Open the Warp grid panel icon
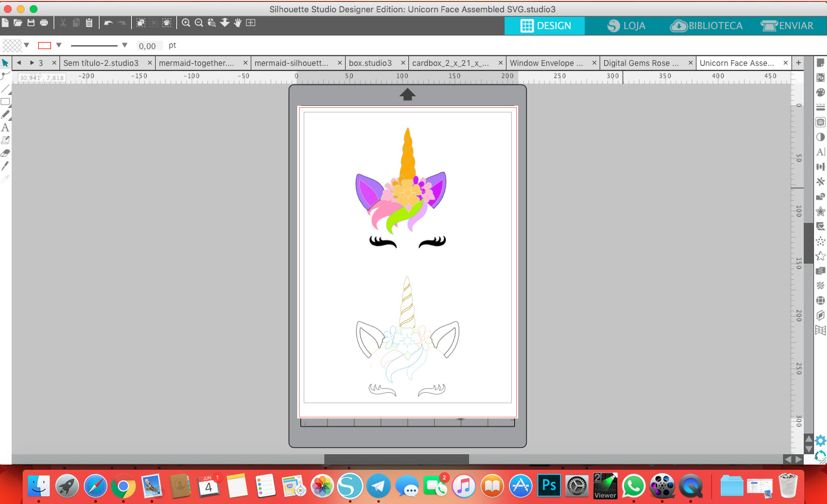Image resolution: width=827 pixels, height=504 pixels. [x=821, y=330]
